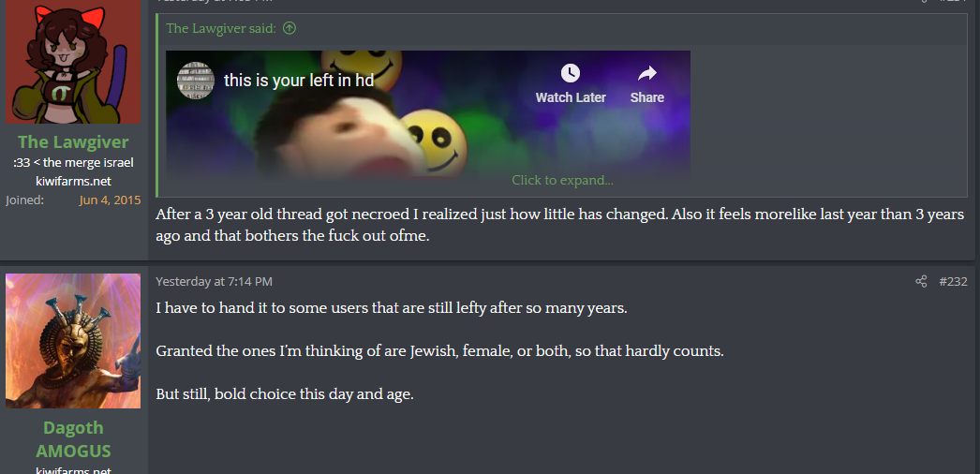This screenshot has height=474, width=980.
Task: Follow "The Lawgiver said:" quote link
Action: point(221,28)
